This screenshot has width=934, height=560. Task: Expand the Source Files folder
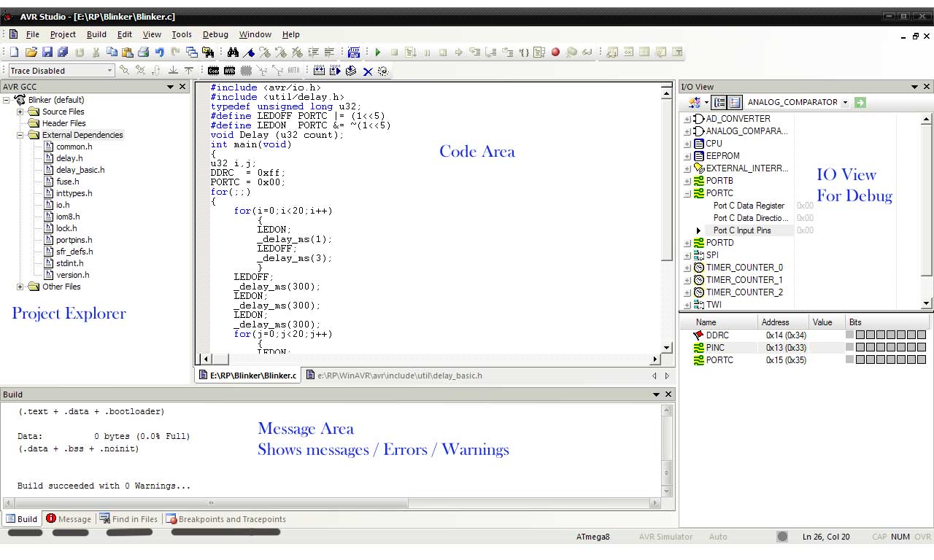coord(20,112)
